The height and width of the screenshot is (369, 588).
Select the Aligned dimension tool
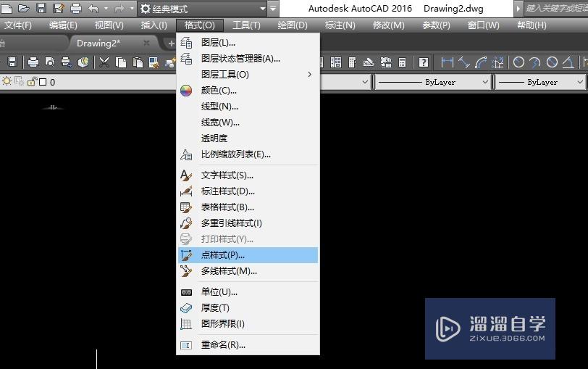click(464, 62)
